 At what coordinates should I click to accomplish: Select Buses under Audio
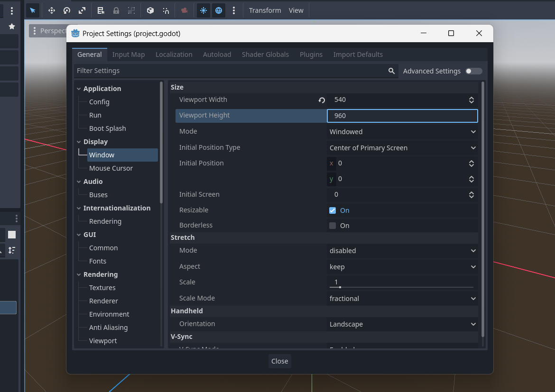[x=98, y=195]
